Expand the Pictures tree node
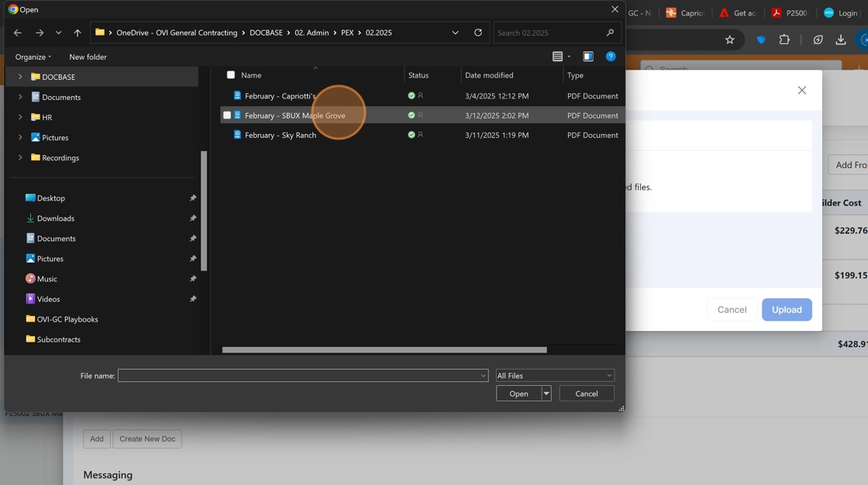This screenshot has width=868, height=485. coord(20,137)
